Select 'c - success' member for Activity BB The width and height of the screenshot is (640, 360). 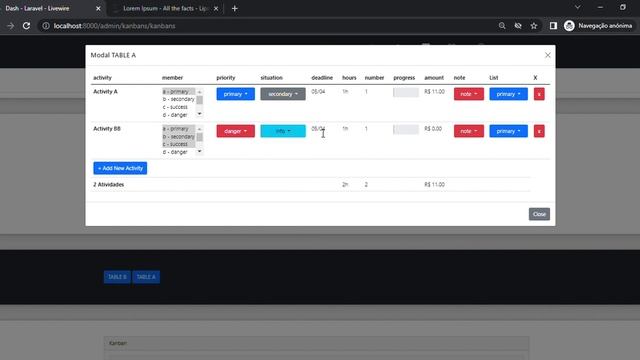(179, 144)
